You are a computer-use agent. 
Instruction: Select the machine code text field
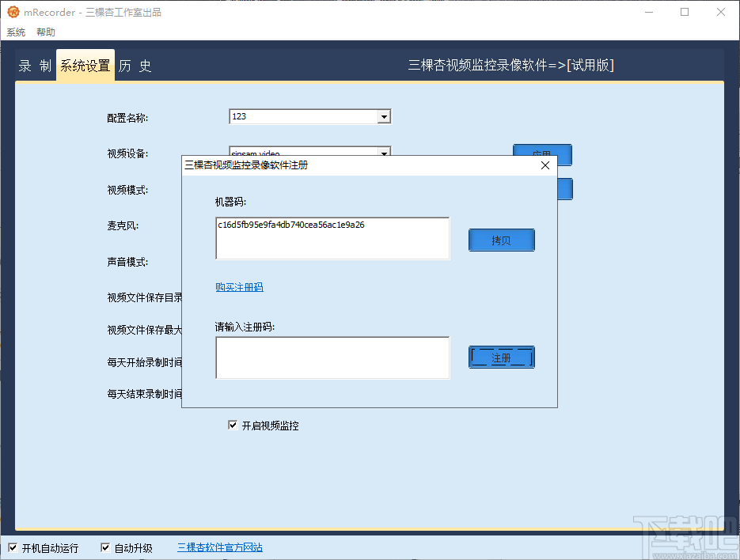(332, 238)
